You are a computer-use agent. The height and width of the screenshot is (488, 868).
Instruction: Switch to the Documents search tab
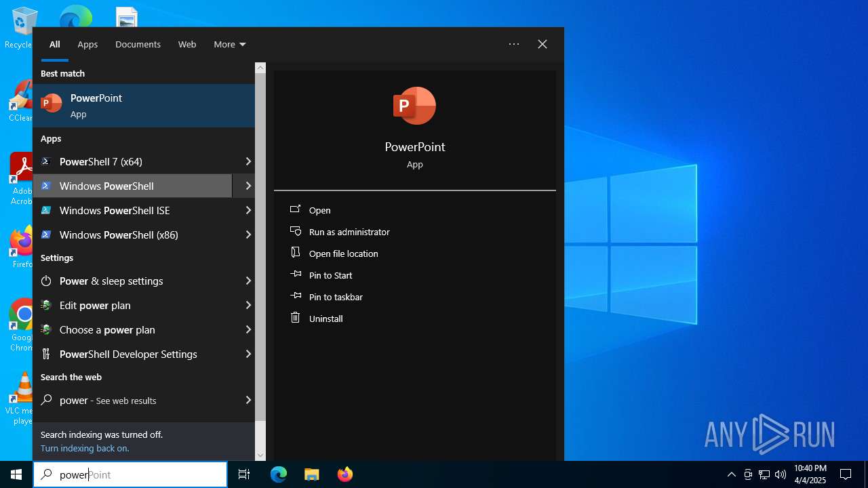pos(138,44)
